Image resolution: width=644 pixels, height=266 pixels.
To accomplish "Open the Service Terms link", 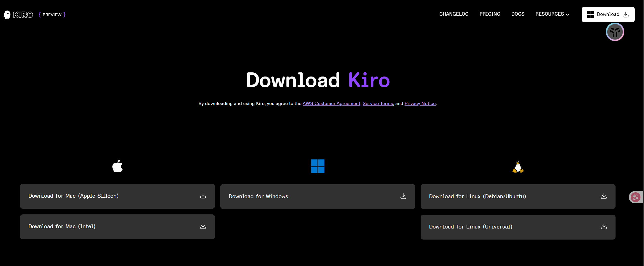I will pos(378,103).
